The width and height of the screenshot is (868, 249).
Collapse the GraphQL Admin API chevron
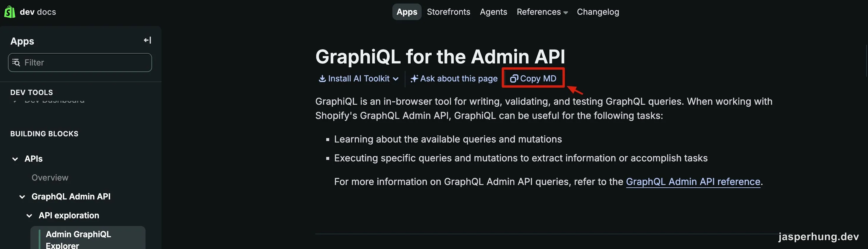22,196
